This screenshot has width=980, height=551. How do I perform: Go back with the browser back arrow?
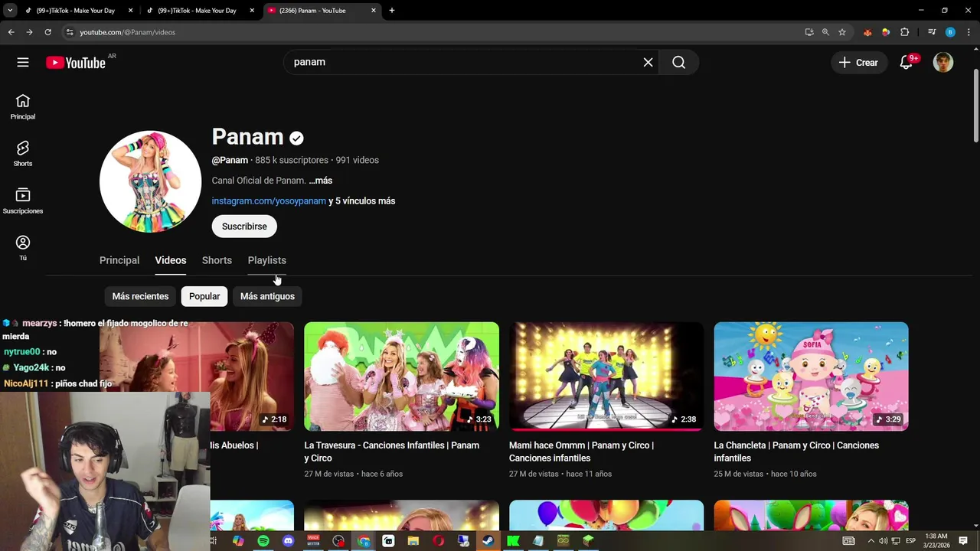(x=11, y=32)
